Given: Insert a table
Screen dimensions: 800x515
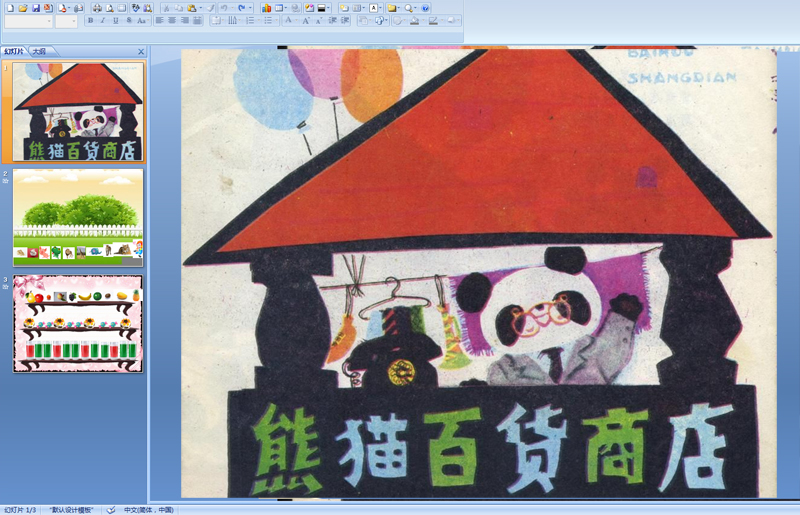Looking at the screenshot, I should tap(279, 8).
